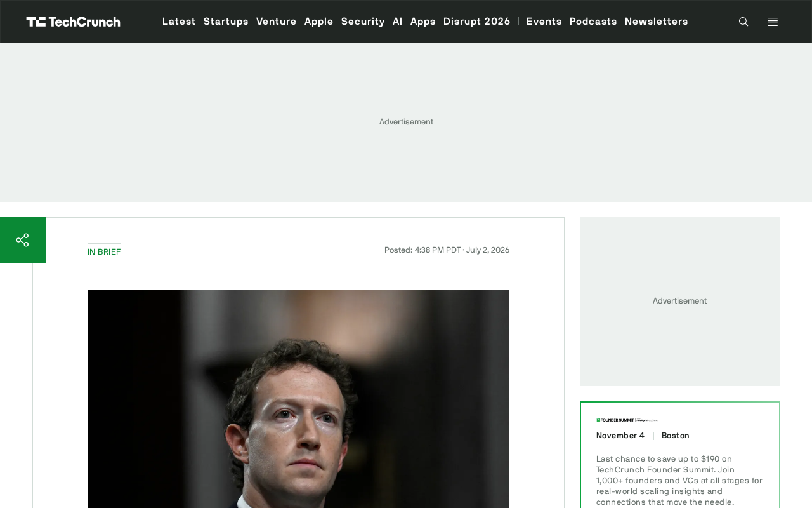The width and height of the screenshot is (812, 508).
Task: Select the November 4 event date
Action: [620, 436]
